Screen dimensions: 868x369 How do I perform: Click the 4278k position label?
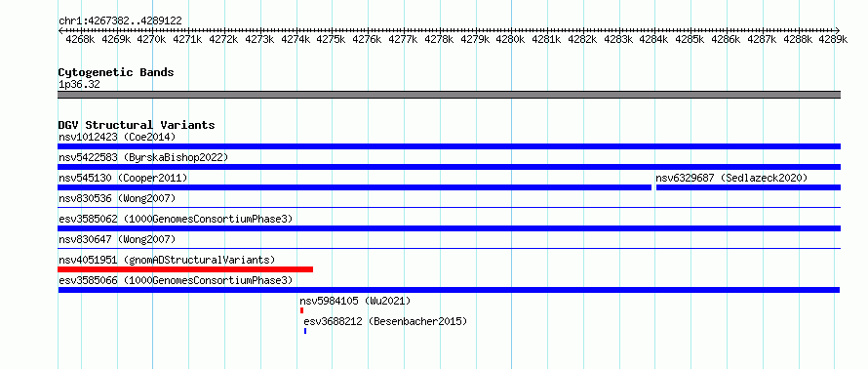pyautogui.click(x=439, y=39)
